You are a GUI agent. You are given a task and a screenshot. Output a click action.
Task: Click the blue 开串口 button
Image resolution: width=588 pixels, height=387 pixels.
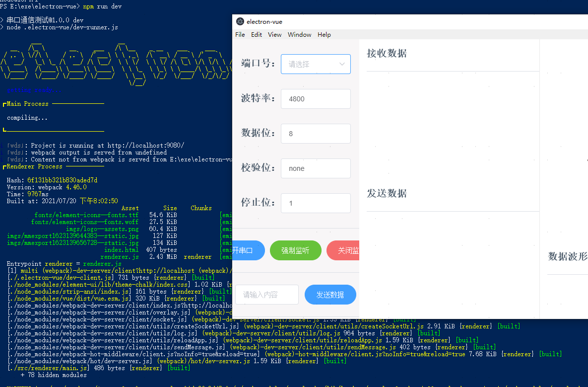tap(248, 250)
